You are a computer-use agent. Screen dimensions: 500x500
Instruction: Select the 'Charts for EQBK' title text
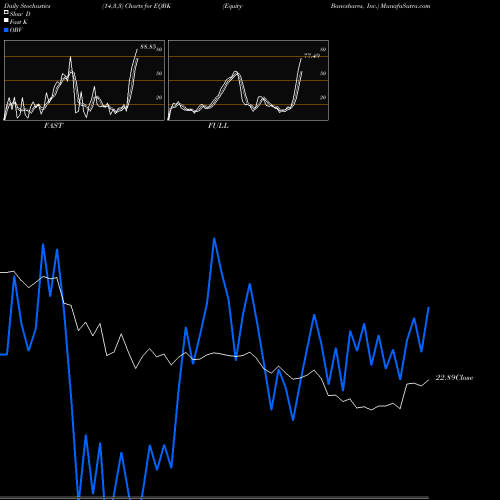point(148,6)
